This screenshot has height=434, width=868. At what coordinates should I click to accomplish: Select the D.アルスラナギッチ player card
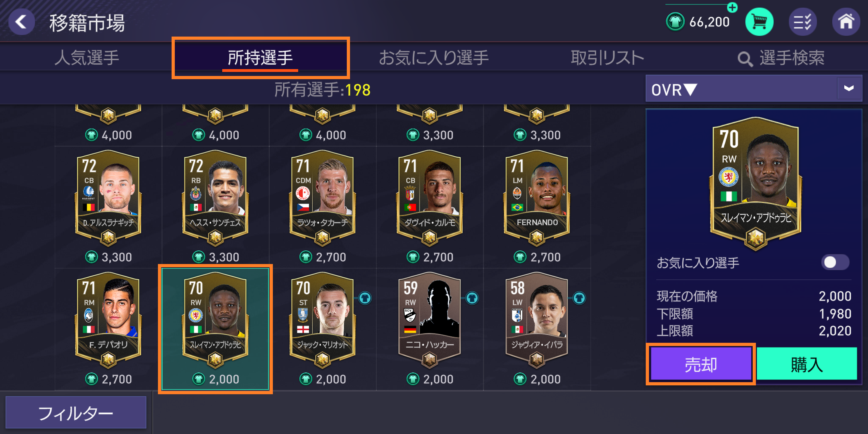click(108, 198)
